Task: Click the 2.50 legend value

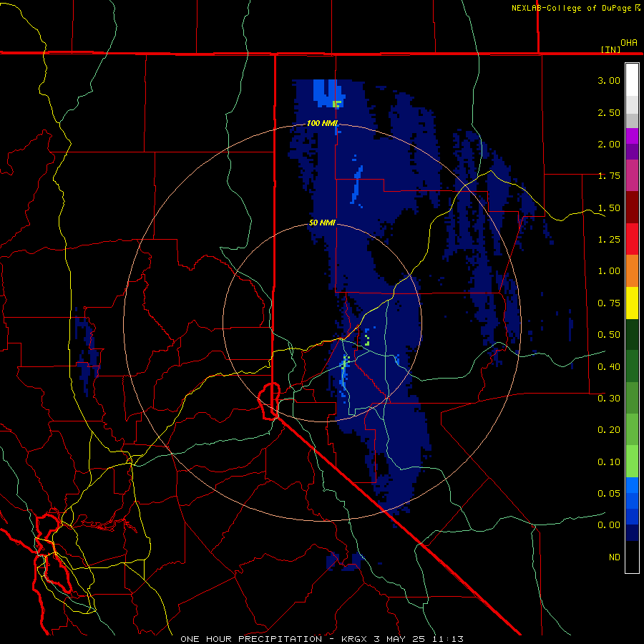Action: [x=609, y=112]
